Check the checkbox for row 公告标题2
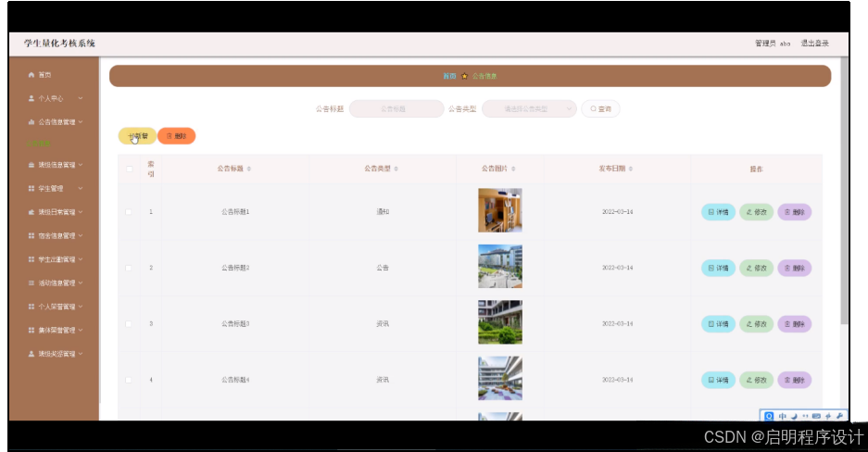The height and width of the screenshot is (452, 868). point(129,268)
